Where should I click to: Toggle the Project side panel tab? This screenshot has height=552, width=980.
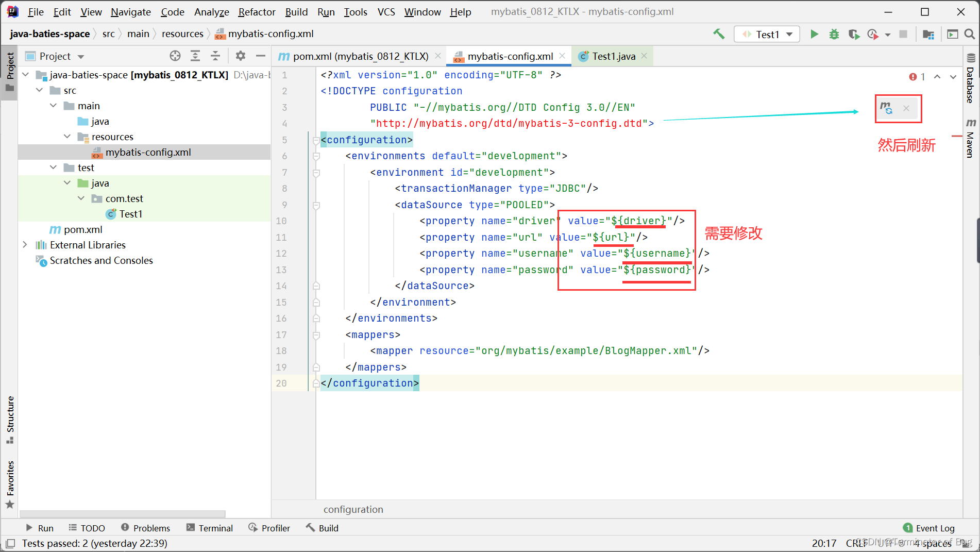(10, 72)
